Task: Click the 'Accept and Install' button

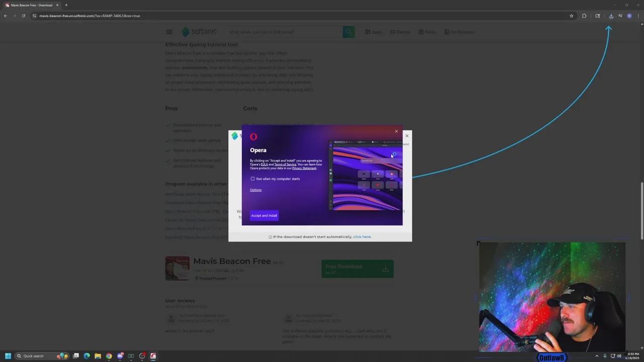Action: [x=264, y=215]
